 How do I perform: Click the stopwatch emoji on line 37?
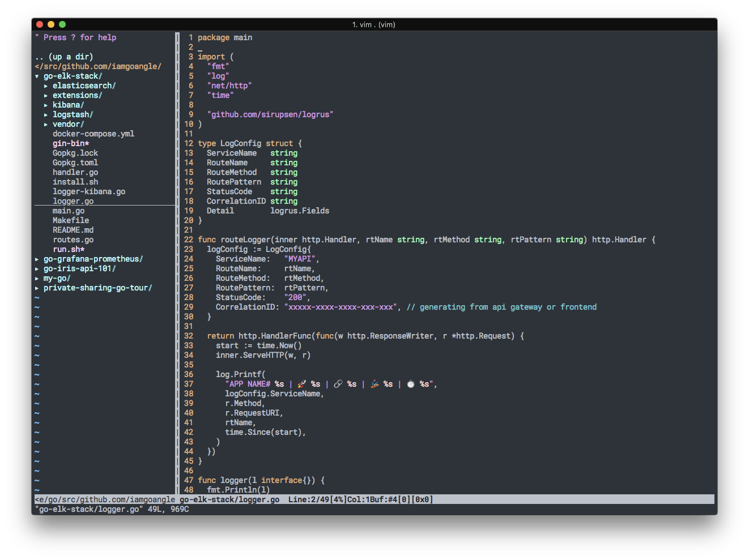click(410, 384)
